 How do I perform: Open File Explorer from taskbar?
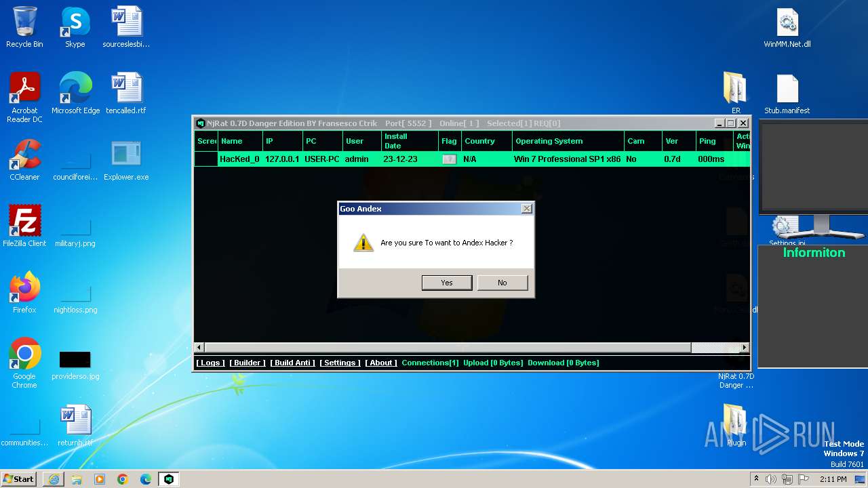(x=77, y=479)
